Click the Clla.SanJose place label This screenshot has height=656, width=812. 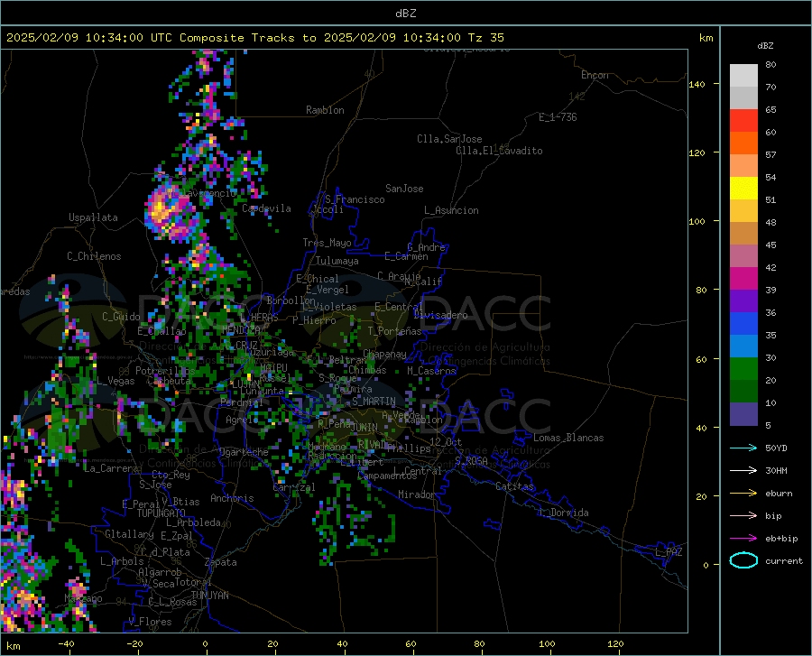pos(449,139)
